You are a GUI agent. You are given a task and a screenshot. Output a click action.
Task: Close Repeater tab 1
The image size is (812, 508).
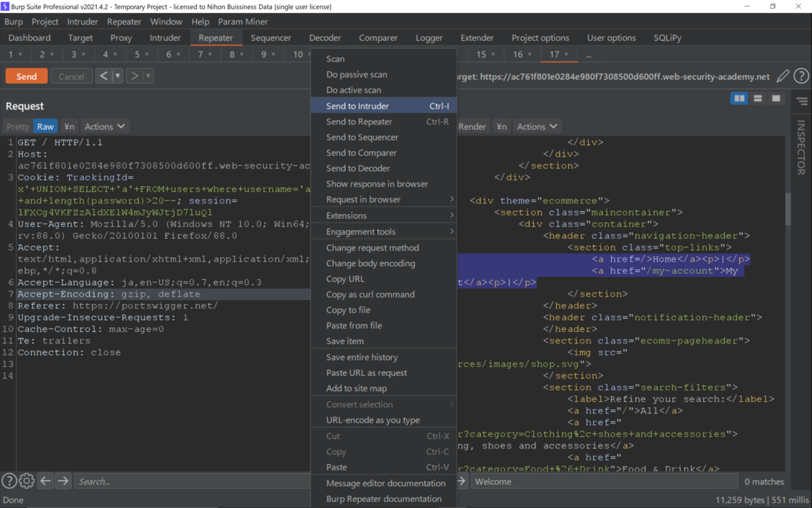[x=20, y=54]
